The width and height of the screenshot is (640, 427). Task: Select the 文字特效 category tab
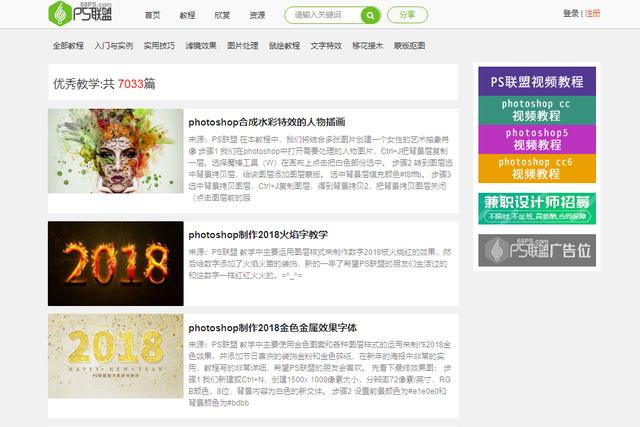point(326,46)
